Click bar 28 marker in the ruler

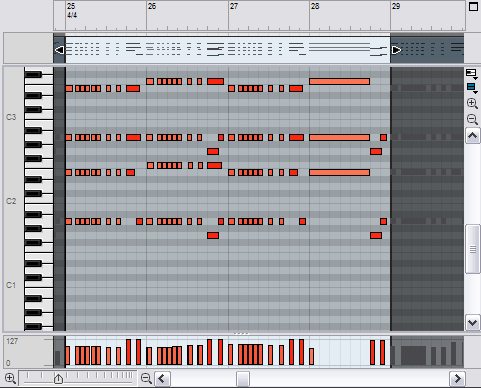pyautogui.click(x=315, y=6)
